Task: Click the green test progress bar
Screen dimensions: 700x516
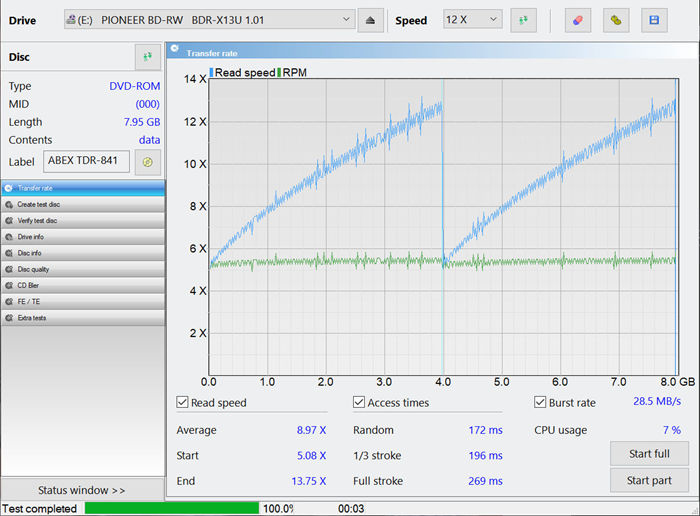Action: click(x=171, y=508)
